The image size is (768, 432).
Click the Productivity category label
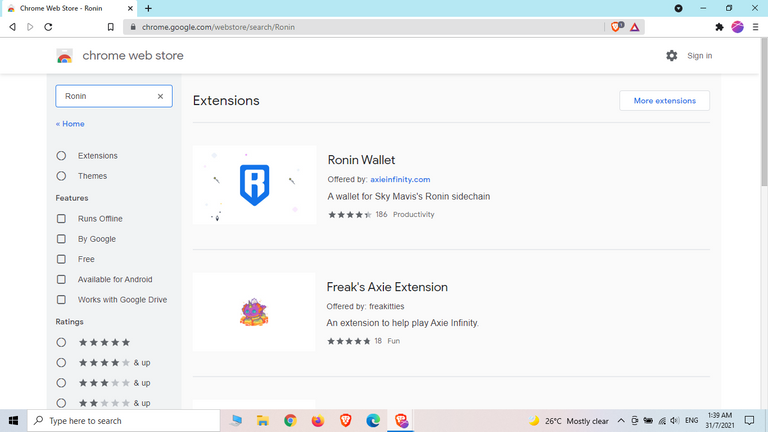413,215
